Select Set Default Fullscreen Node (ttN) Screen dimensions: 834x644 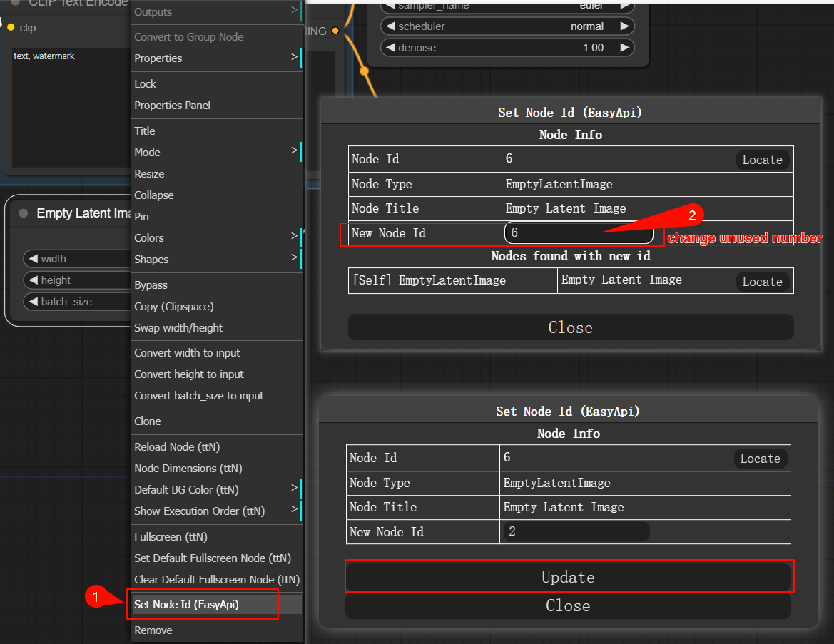pos(217,558)
